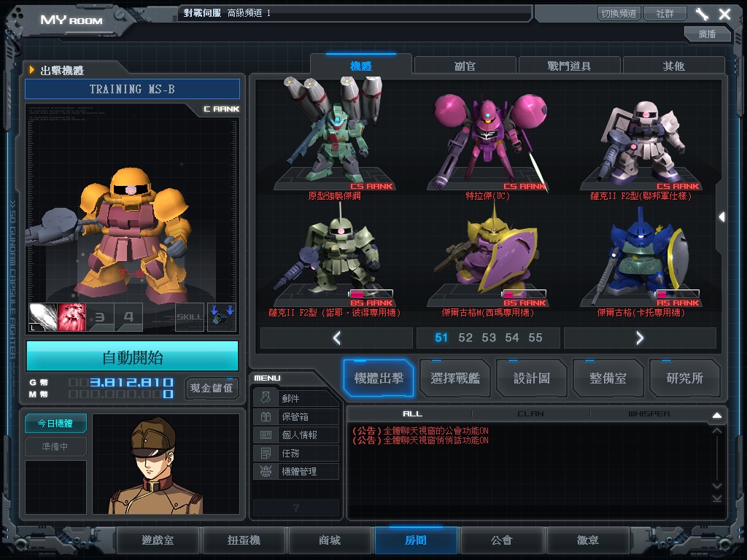Switch chat to CLAN tab
747x560 pixels.
coord(531,413)
